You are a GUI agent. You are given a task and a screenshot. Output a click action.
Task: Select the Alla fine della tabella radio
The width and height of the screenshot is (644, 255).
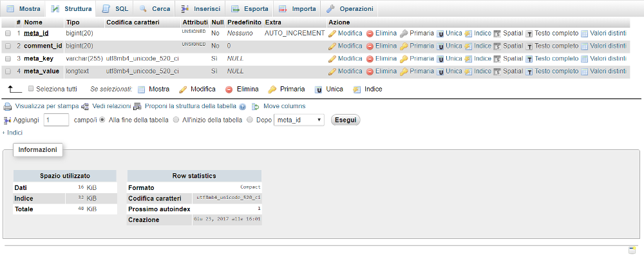102,120
